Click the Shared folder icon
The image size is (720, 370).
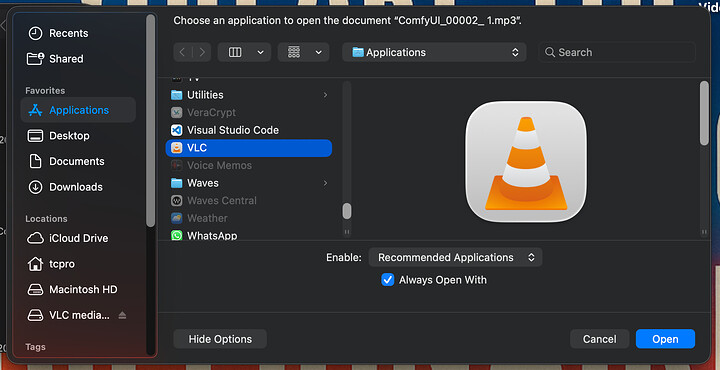35,59
